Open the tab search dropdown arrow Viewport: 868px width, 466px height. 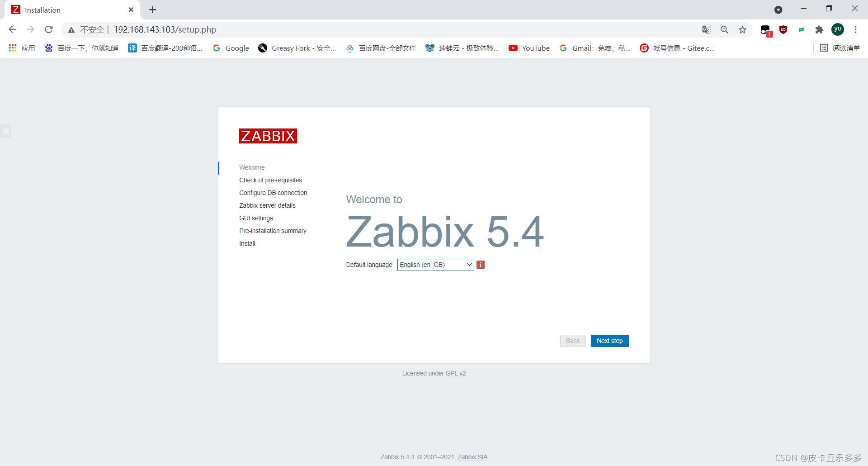[x=778, y=10]
